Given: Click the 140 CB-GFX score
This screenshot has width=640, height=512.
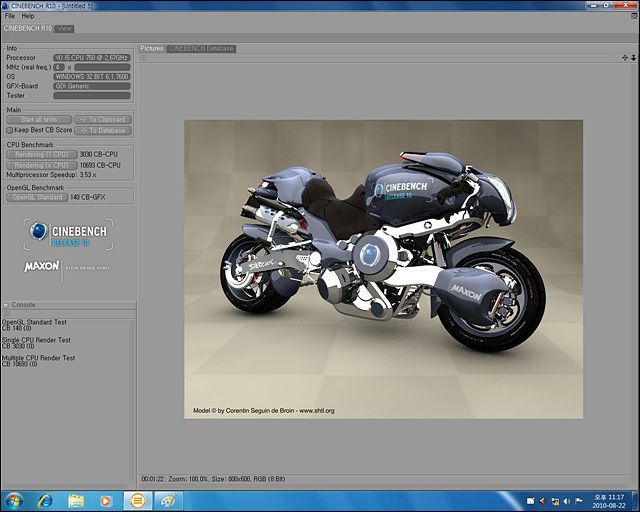Looking at the screenshot, I should tap(87, 197).
